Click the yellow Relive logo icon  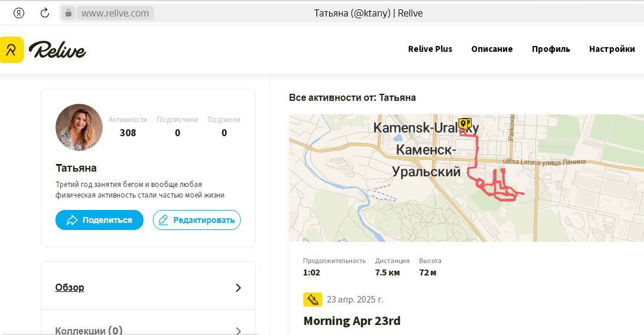11,50
